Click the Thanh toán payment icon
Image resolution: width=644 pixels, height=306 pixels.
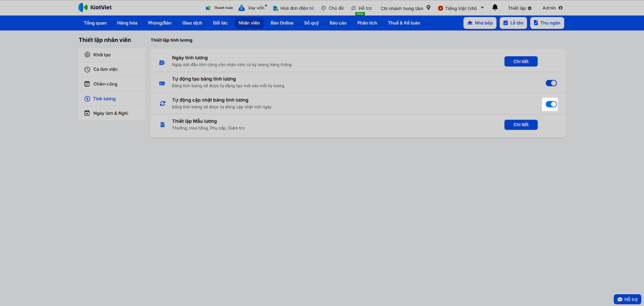click(208, 8)
